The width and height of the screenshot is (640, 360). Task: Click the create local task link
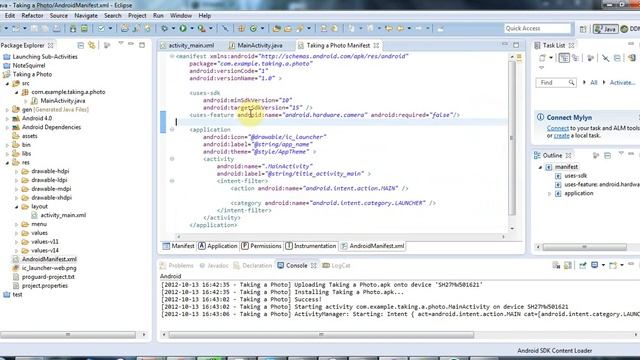pyautogui.click(x=561, y=136)
